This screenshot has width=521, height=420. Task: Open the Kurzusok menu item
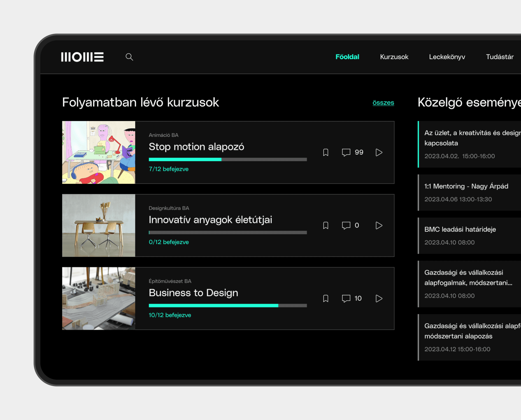(394, 57)
